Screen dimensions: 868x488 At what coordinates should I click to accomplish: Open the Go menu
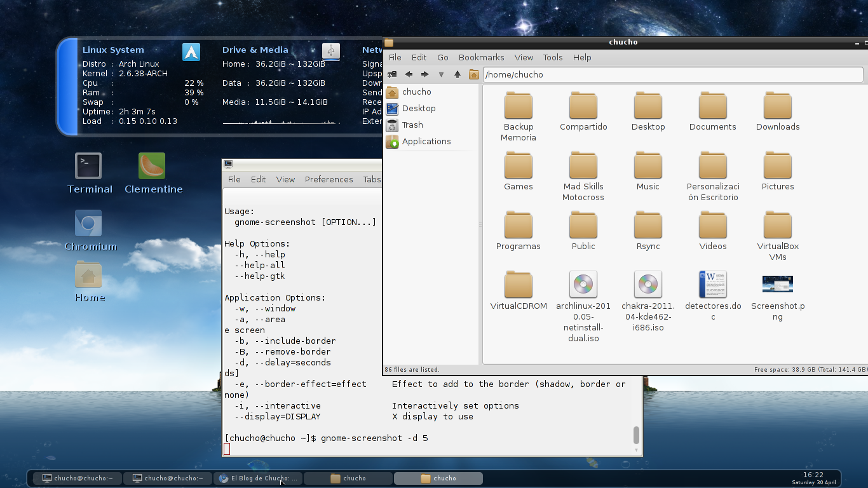pyautogui.click(x=443, y=57)
